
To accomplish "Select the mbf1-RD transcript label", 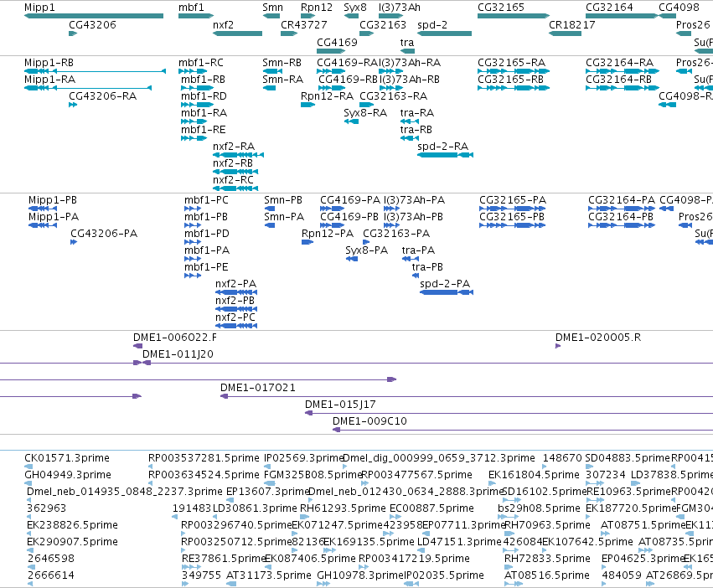I will coord(204,96).
